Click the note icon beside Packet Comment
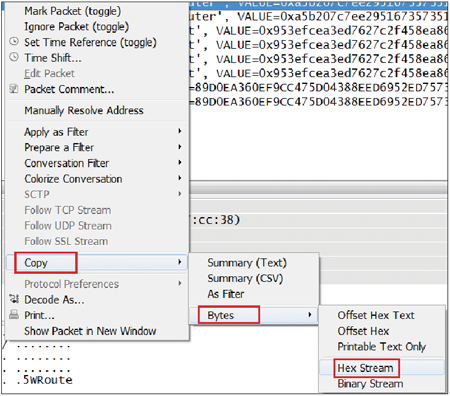450x396 pixels. [x=14, y=89]
